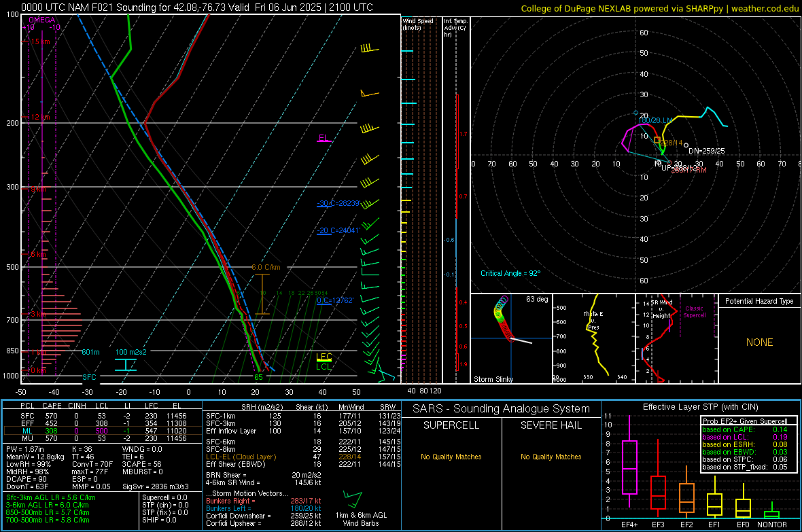Select the magenta EL level label

coord(324,138)
